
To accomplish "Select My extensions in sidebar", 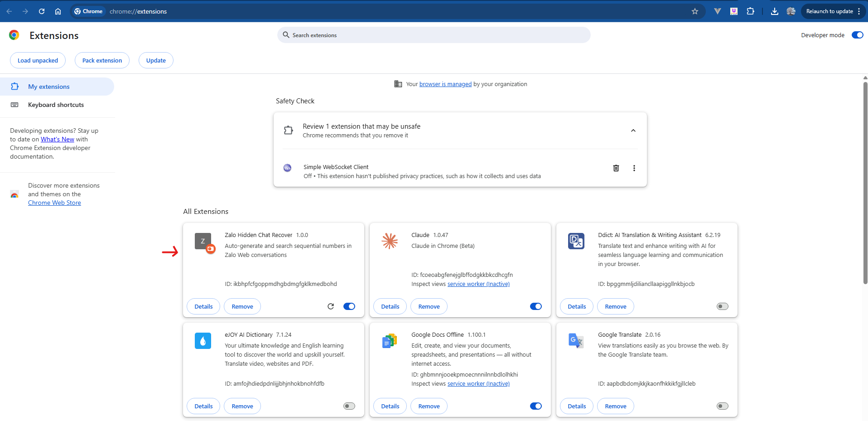I will 49,87.
